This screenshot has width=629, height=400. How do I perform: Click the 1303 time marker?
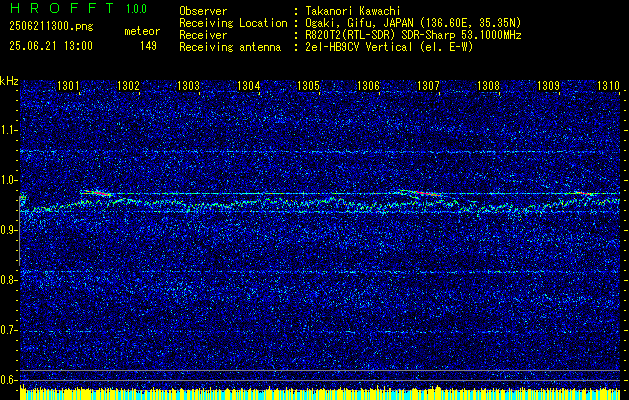pos(188,85)
